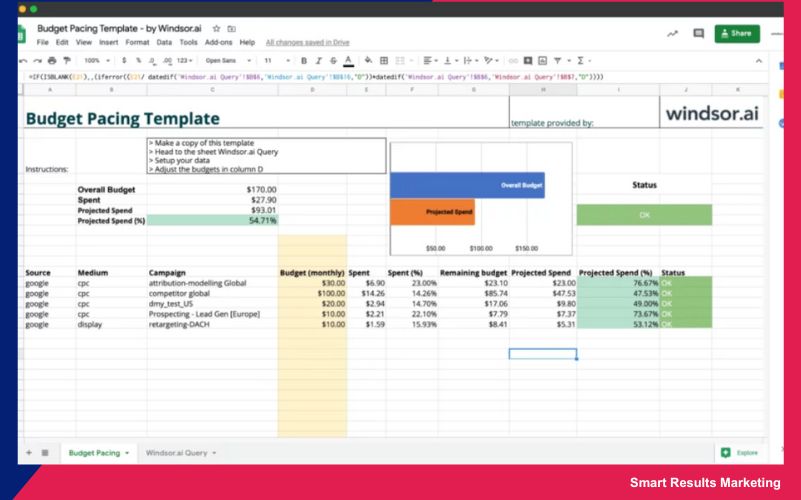This screenshot has height=500, width=801.
Task: Open the File menu
Action: tap(43, 42)
